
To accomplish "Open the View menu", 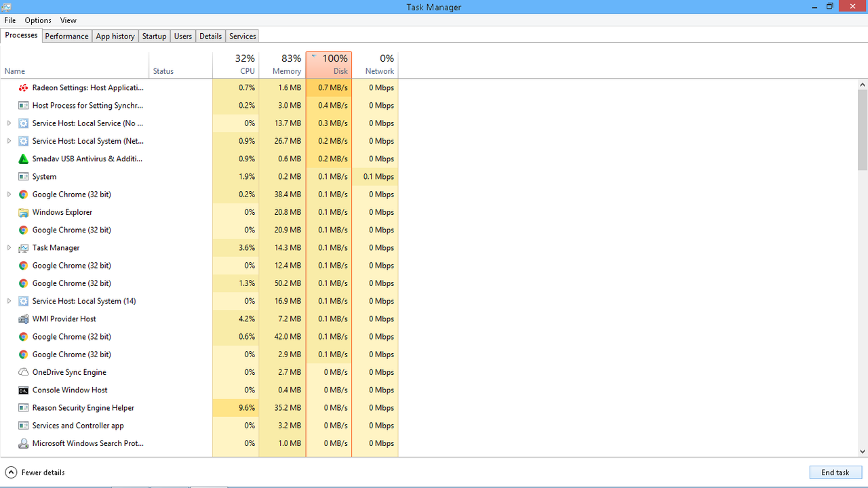I will coord(68,20).
